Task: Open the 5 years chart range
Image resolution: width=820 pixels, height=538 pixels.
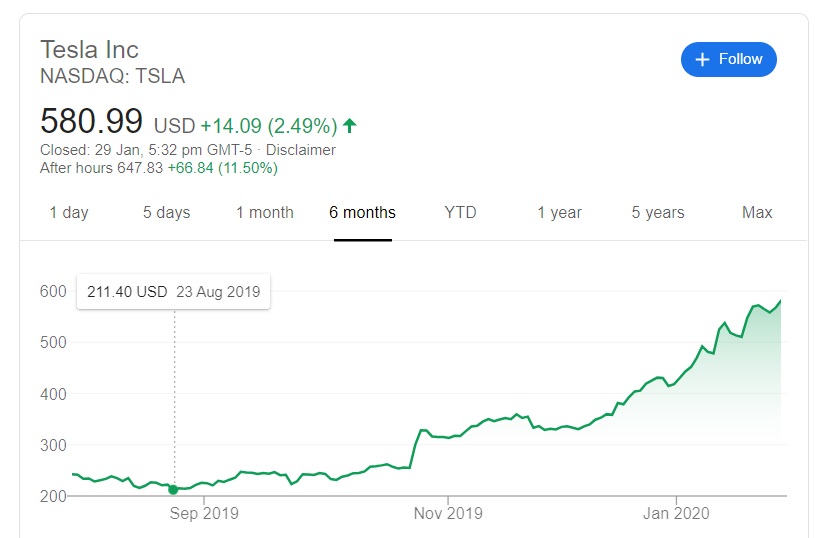Action: tap(658, 212)
